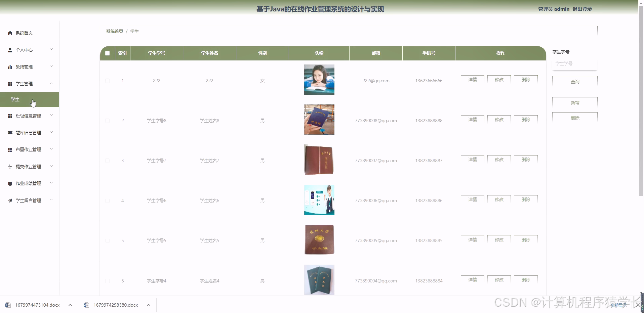Click 系统首页 in the breadcrumb
Image resolution: width=644 pixels, height=313 pixels.
pyautogui.click(x=115, y=31)
